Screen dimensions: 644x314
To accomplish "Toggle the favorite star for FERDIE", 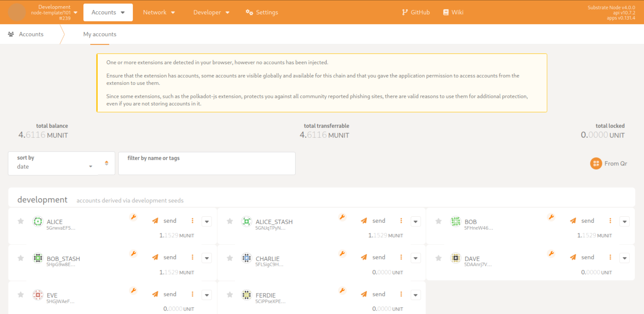I will point(229,295).
